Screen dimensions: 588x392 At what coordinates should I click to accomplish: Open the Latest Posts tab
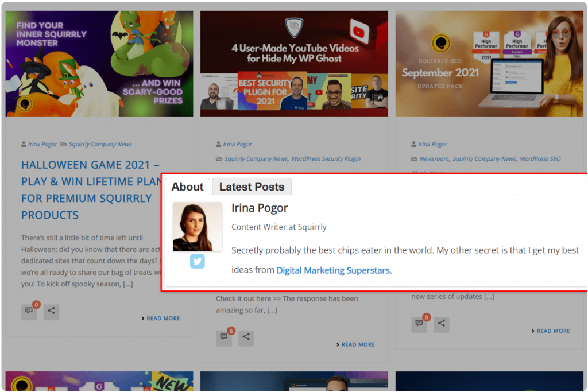pyautogui.click(x=252, y=187)
